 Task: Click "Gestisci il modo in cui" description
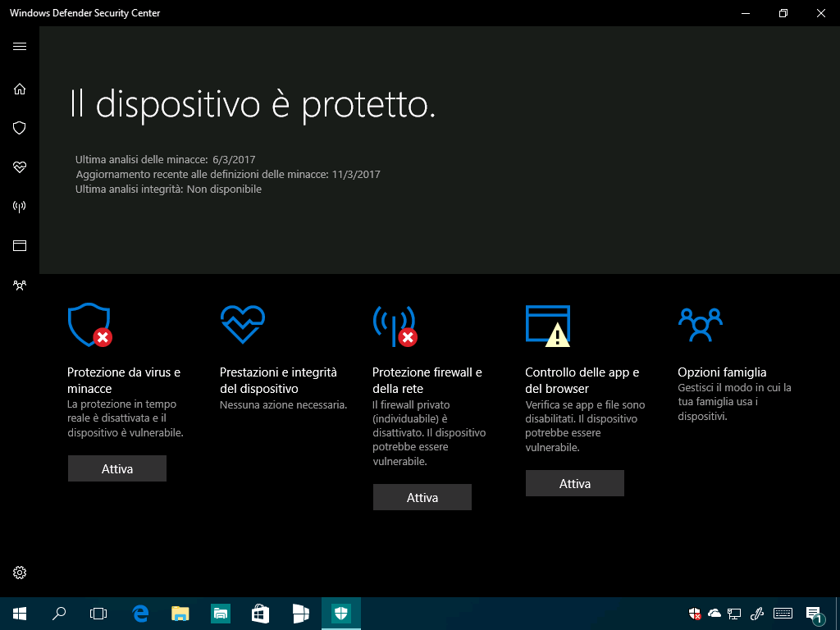pyautogui.click(x=734, y=402)
